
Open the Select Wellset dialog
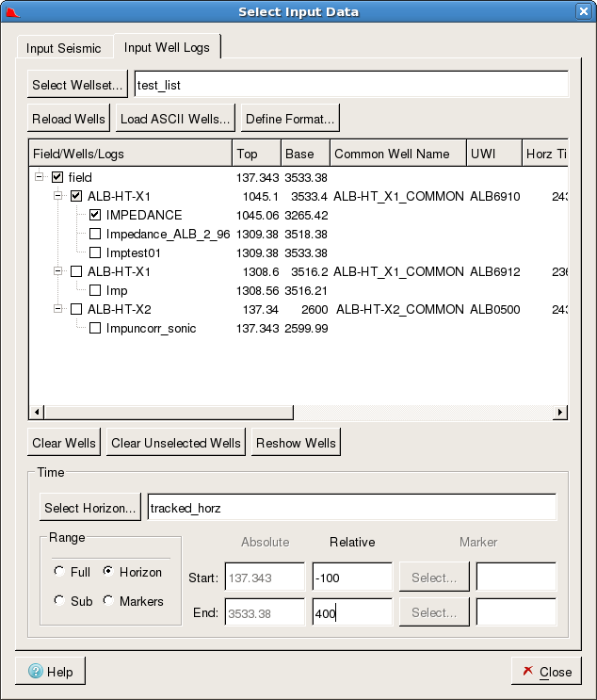(x=77, y=85)
